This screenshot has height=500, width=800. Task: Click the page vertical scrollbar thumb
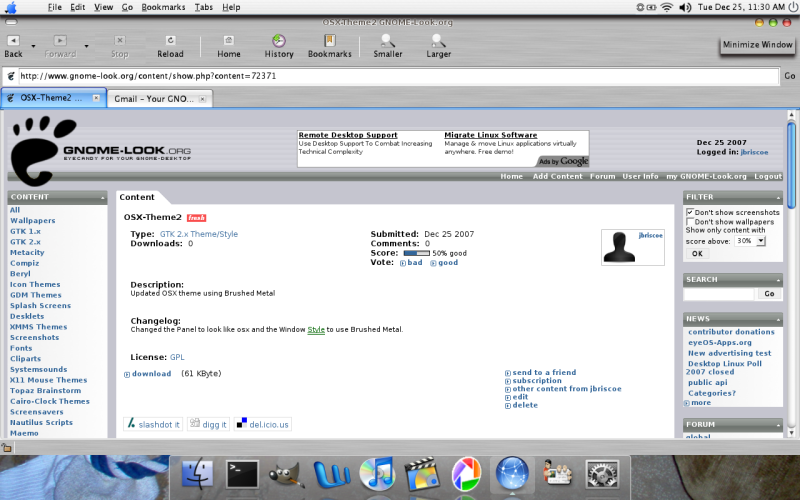791,165
